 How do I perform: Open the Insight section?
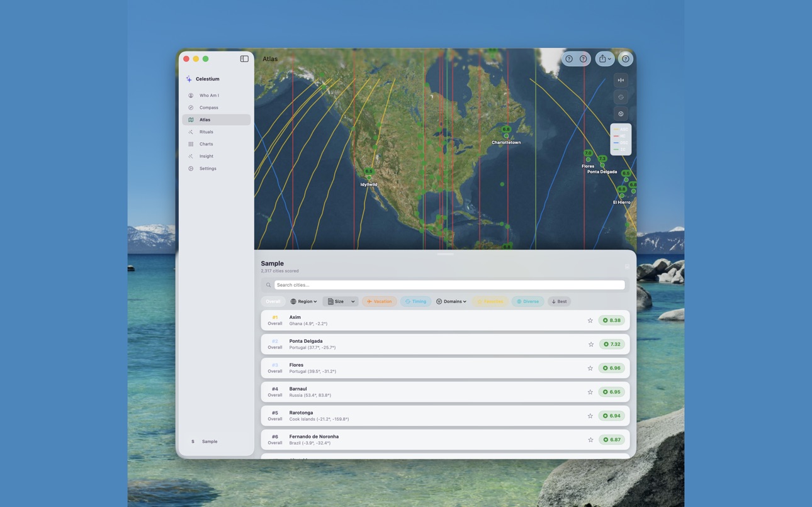[x=216, y=156]
